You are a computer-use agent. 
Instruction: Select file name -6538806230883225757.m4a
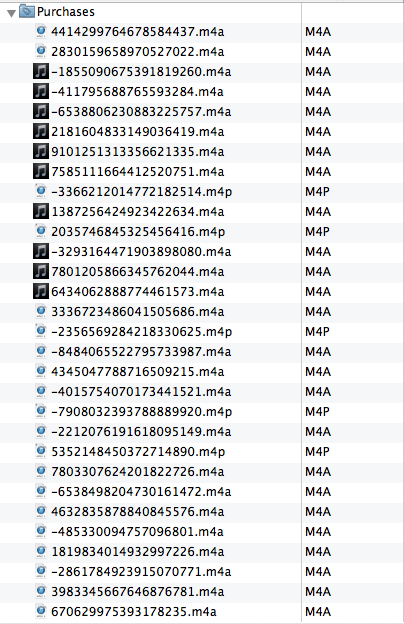[141, 111]
